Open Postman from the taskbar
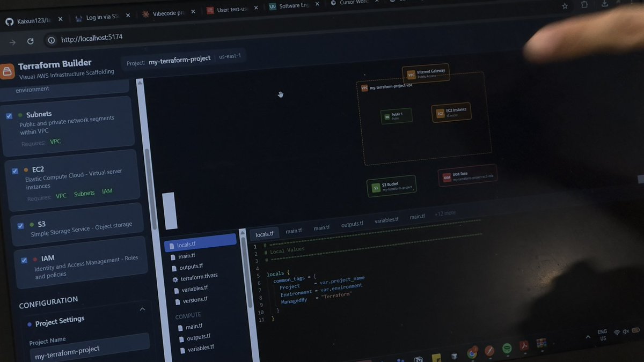This screenshot has width=644, height=362. pos(489,351)
